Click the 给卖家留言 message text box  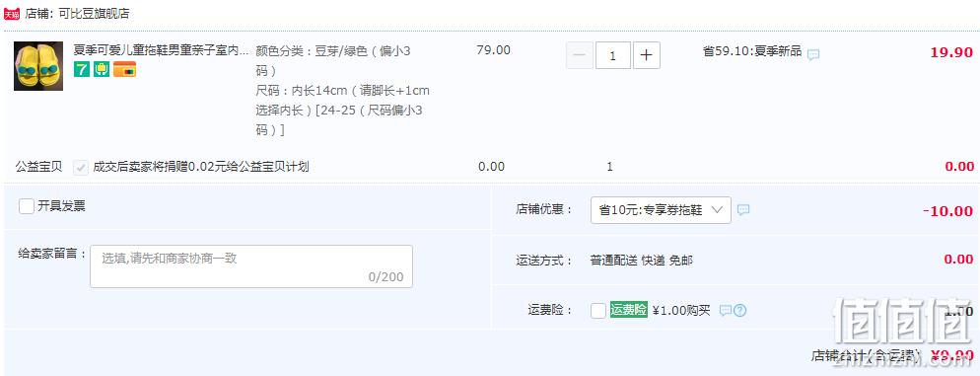(x=251, y=266)
